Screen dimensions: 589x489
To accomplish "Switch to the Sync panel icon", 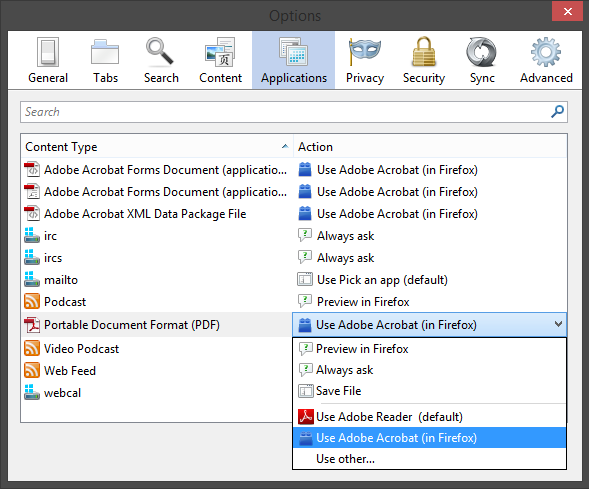I will click(x=481, y=52).
